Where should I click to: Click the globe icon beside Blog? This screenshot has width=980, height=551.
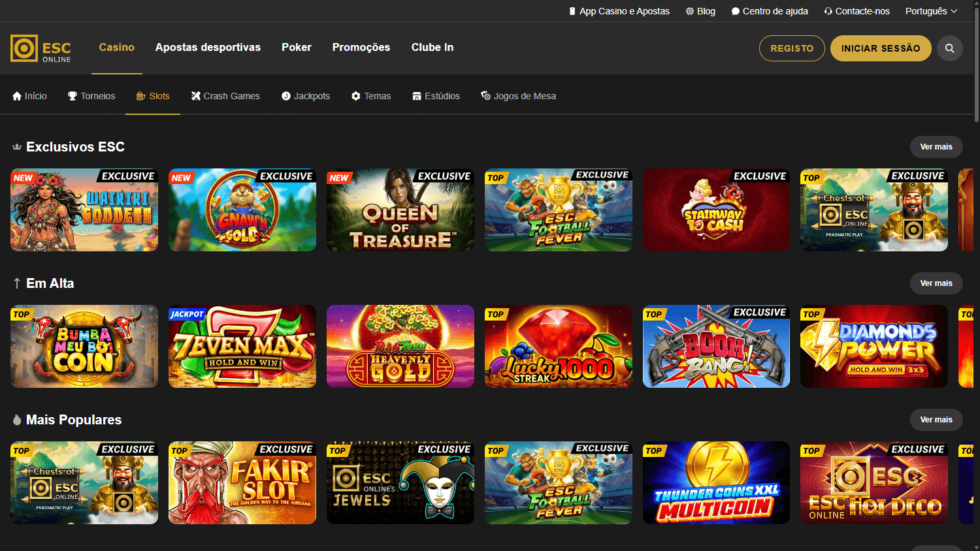click(x=690, y=11)
